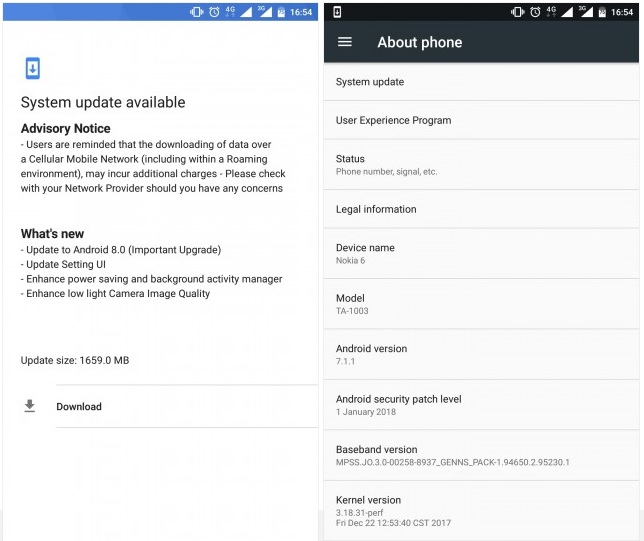Tap the 4G indicator in the left status bar
Viewport: 644px width, 541px height.
(x=230, y=12)
